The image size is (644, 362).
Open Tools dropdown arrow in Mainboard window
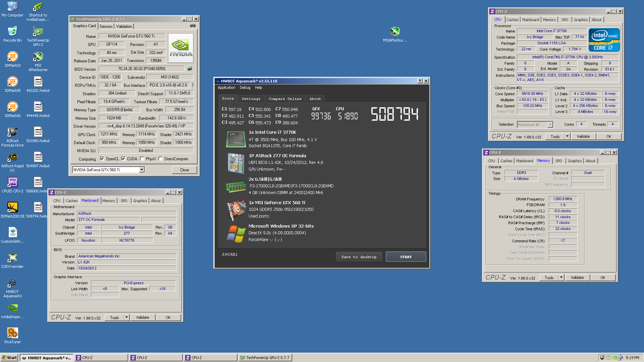click(x=126, y=317)
